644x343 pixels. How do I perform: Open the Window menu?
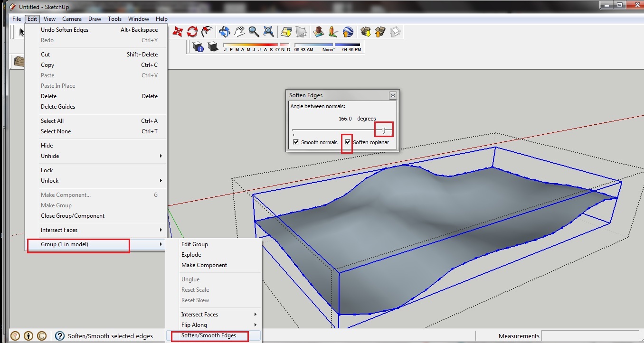(x=139, y=19)
